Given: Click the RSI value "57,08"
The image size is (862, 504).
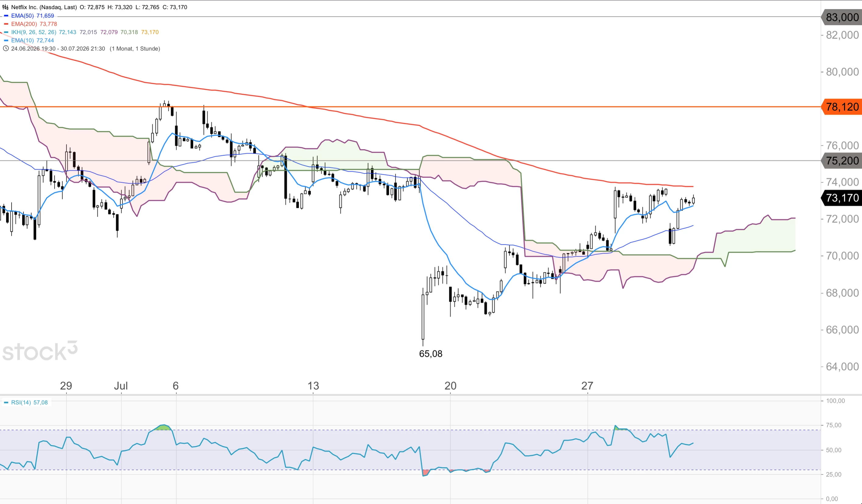Looking at the screenshot, I should coord(41,403).
